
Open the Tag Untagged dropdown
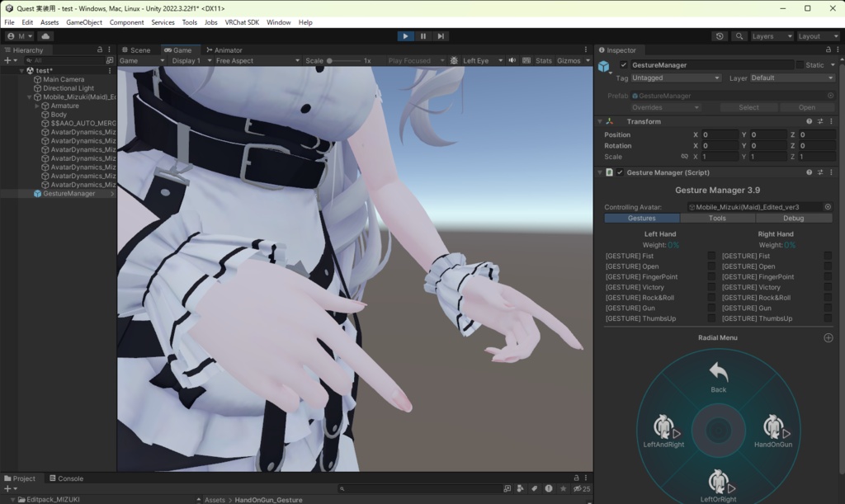676,78
